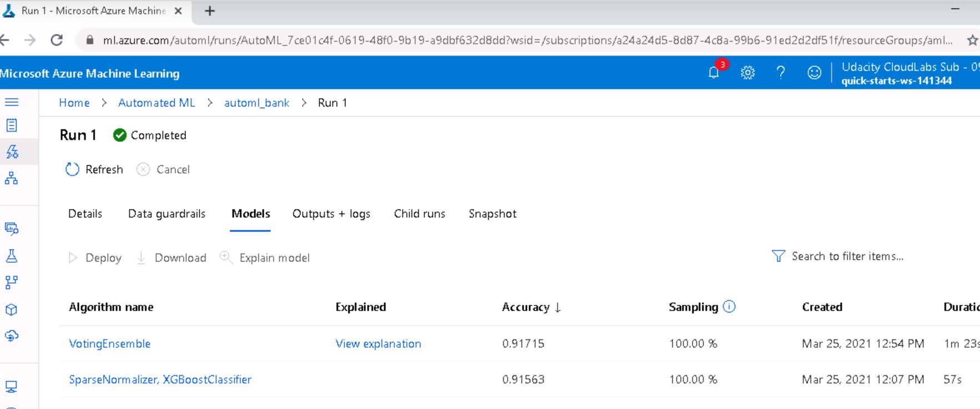The height and width of the screenshot is (409, 980).
Task: Open Udacity CloudLabs workspace switcher
Action: coord(909,73)
